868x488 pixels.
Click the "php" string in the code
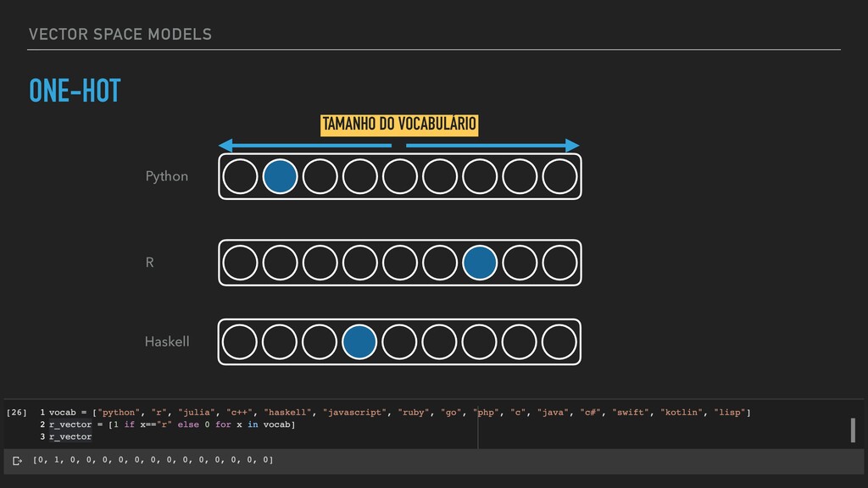point(486,413)
